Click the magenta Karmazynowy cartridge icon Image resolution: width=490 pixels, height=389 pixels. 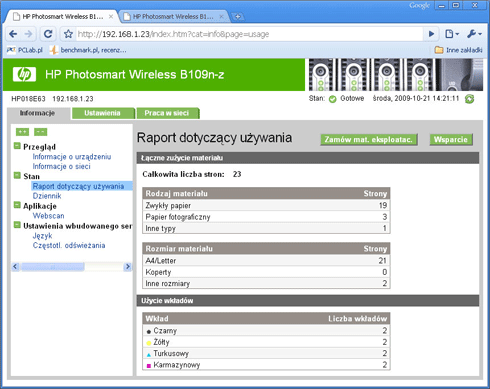click(x=149, y=366)
